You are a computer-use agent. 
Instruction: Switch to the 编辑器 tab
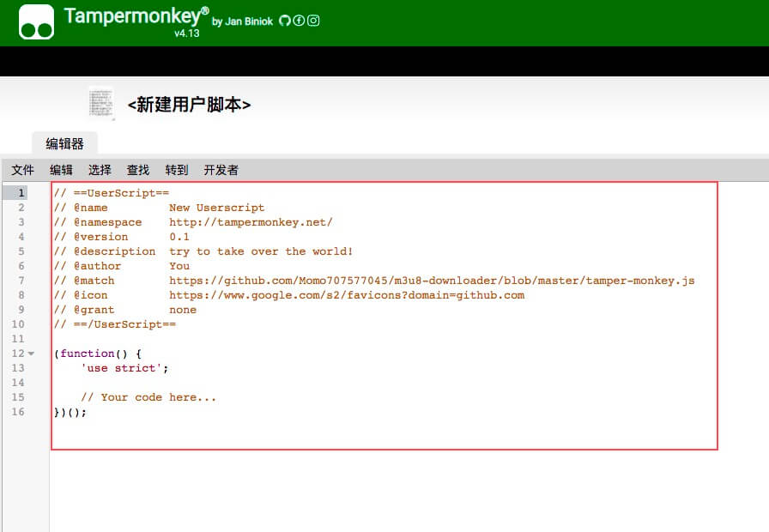64,143
